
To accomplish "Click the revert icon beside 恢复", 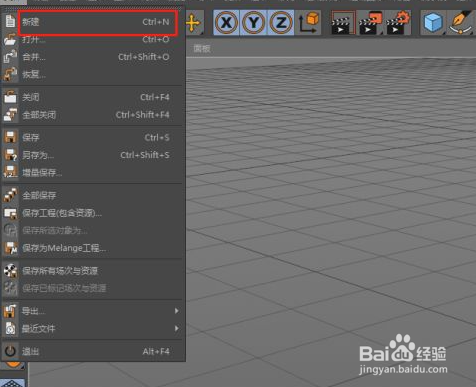I will coord(10,74).
